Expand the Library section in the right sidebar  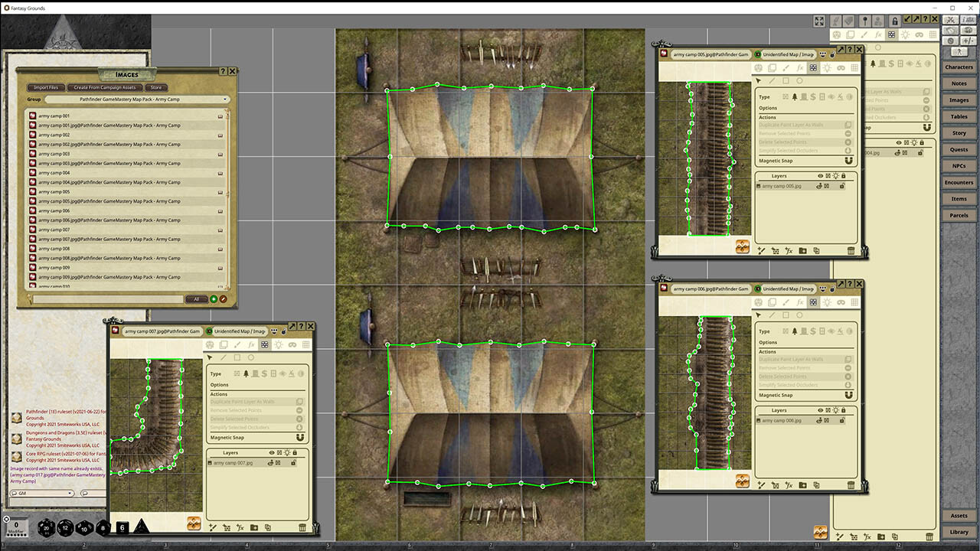[959, 532]
